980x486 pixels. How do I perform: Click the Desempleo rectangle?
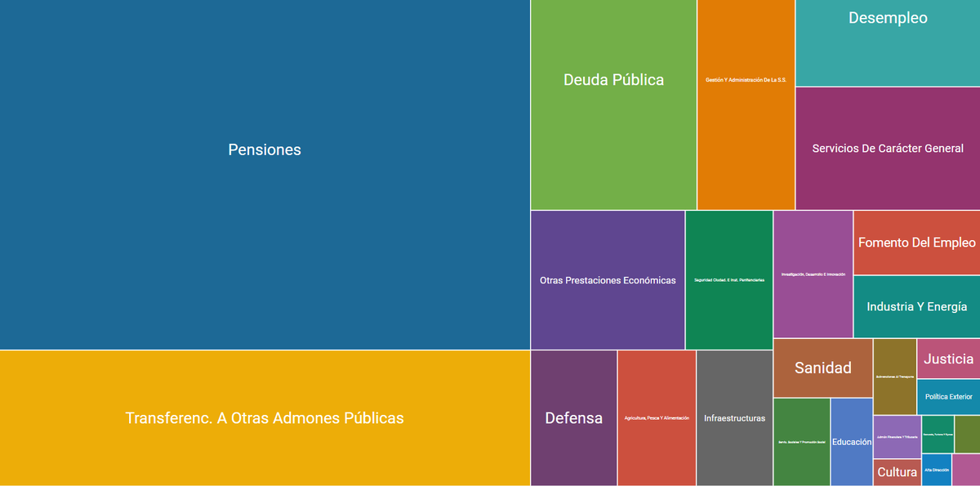pyautogui.click(x=888, y=42)
